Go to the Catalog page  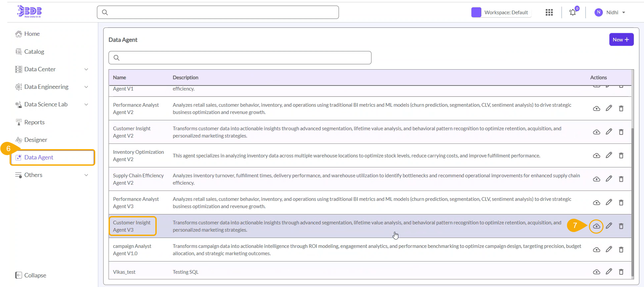click(x=34, y=52)
